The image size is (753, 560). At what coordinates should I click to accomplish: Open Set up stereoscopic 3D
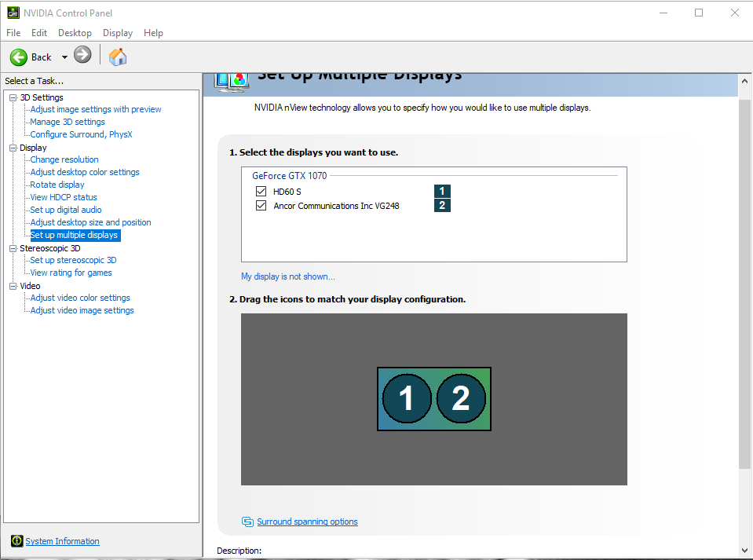[x=73, y=260]
